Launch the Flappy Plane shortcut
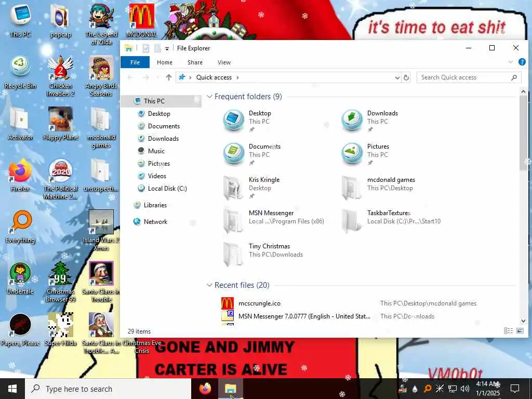 coord(60,124)
